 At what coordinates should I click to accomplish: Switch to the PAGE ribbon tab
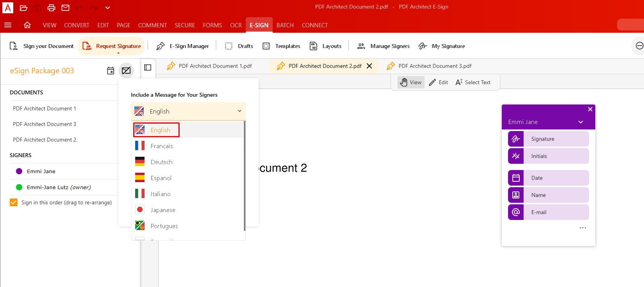[124, 25]
